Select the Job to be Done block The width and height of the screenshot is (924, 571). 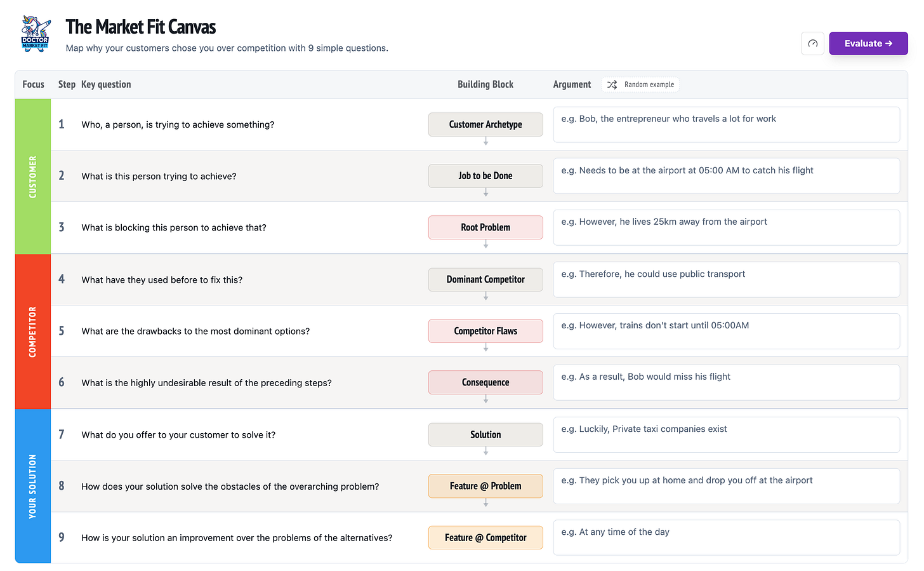point(485,176)
